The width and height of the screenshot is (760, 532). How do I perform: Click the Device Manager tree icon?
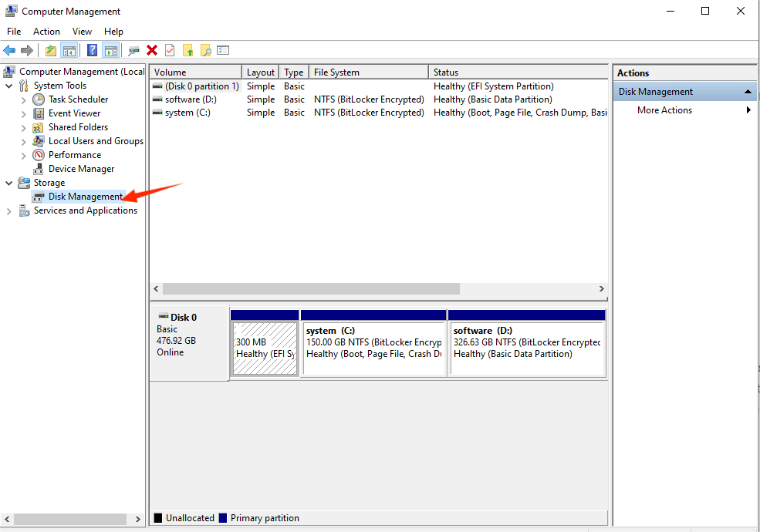(x=39, y=169)
